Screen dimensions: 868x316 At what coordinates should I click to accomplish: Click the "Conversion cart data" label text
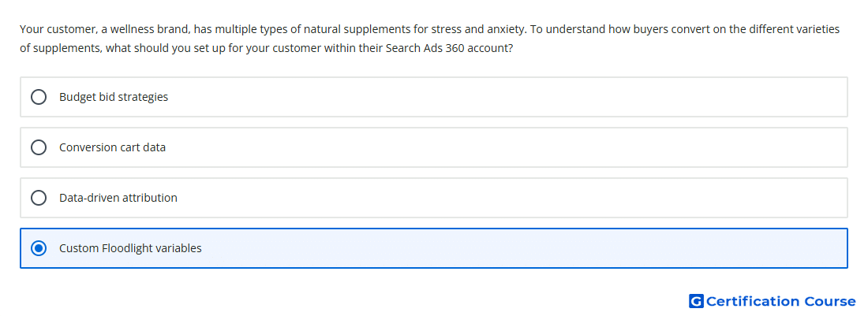tap(112, 147)
